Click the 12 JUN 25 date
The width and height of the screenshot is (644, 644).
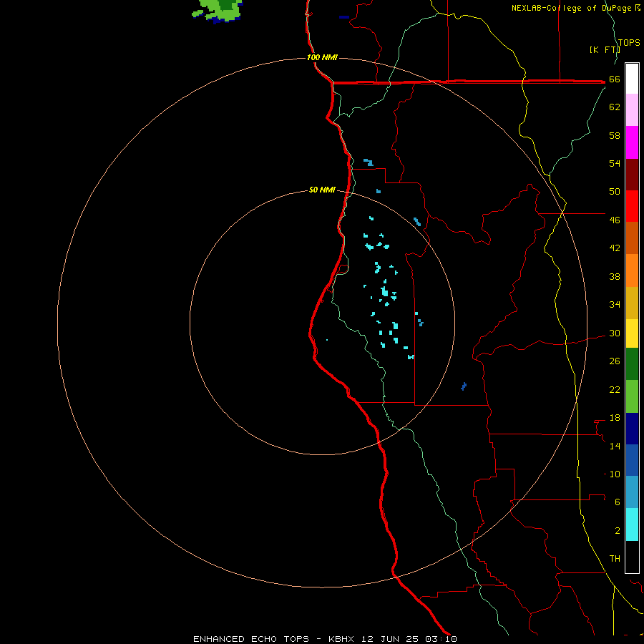[x=390, y=639]
